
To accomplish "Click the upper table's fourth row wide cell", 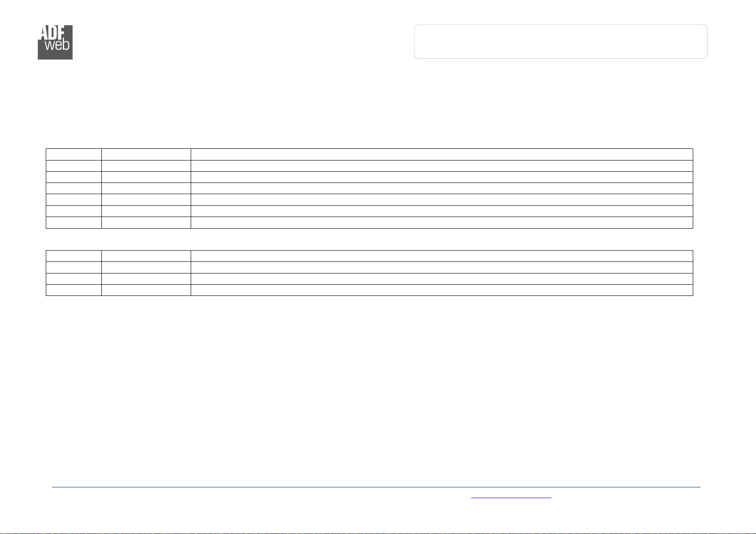I will point(442,188).
